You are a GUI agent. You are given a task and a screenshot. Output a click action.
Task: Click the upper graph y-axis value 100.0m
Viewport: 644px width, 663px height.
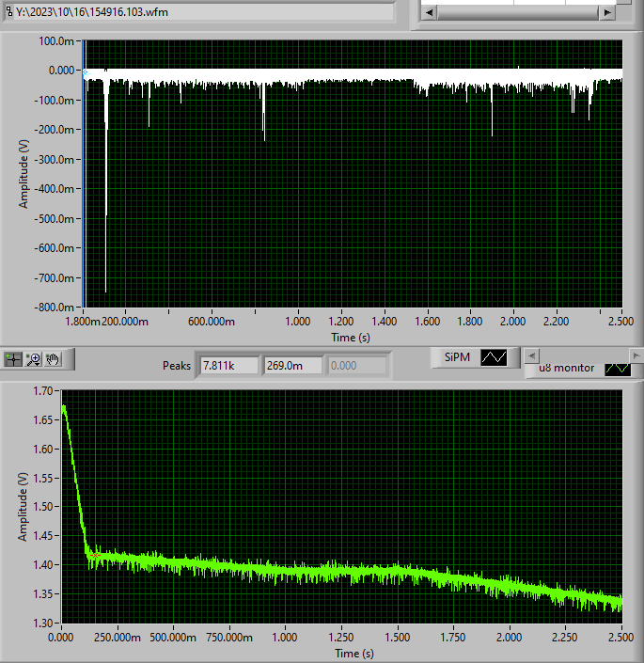[56, 41]
